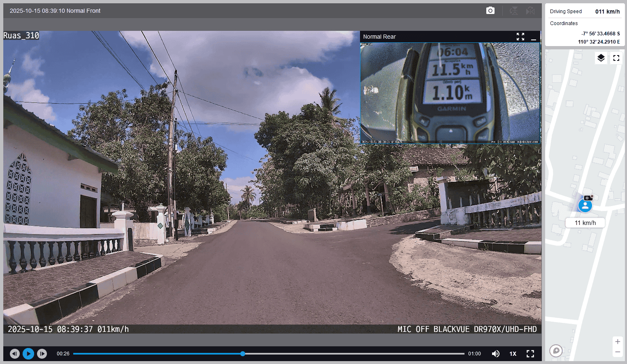The height and width of the screenshot is (364, 627).
Task: Step back to the previous frame
Action: (x=15, y=354)
